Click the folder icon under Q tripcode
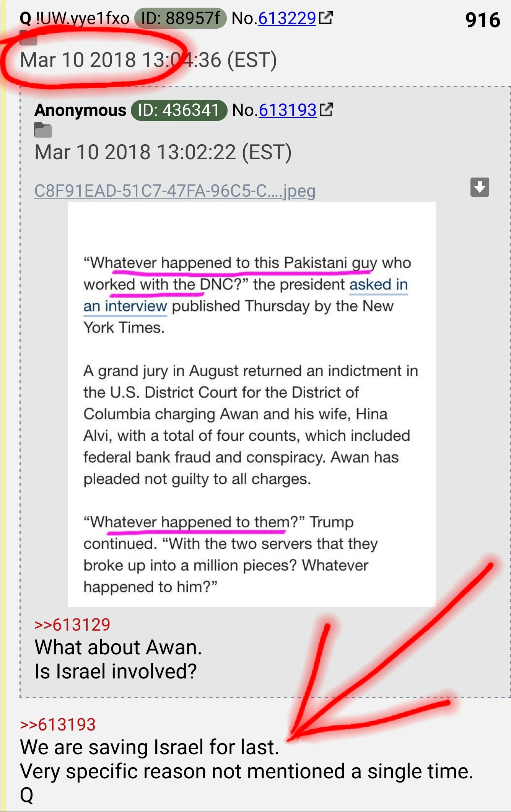Screen dimensions: 511x812 click(28, 38)
